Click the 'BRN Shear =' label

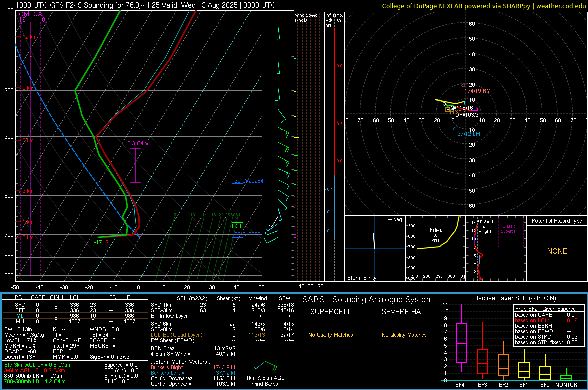tap(166, 348)
